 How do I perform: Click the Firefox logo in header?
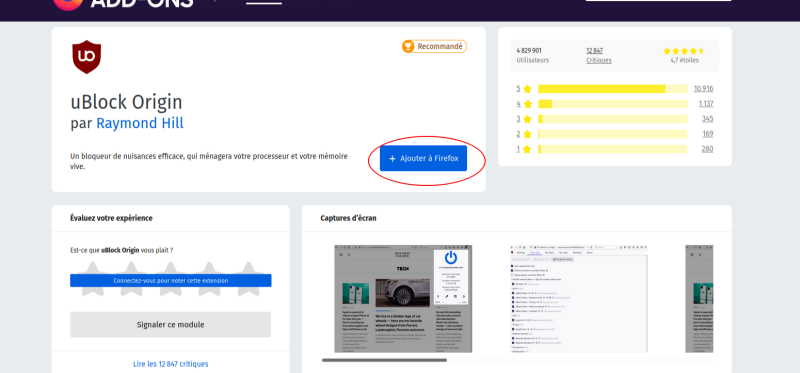68,4
